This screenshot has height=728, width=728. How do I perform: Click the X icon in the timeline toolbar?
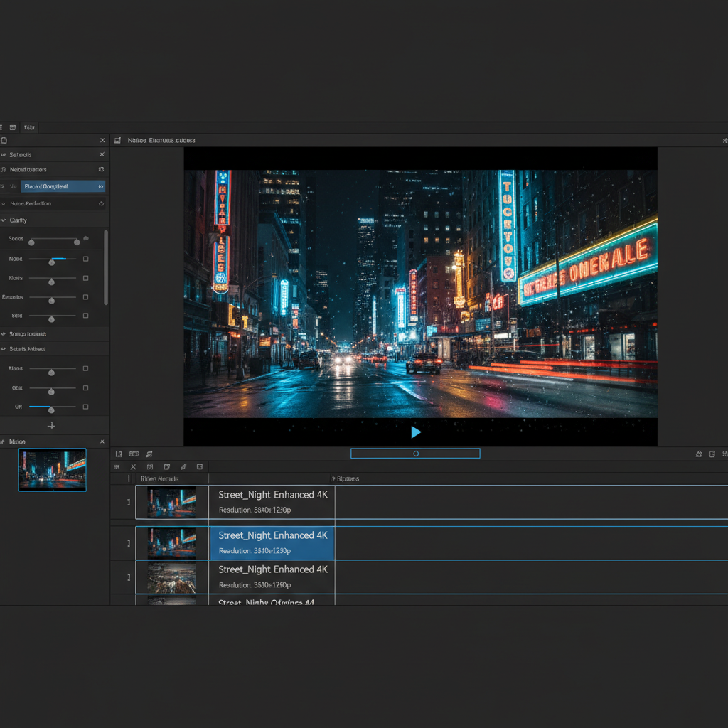click(133, 467)
